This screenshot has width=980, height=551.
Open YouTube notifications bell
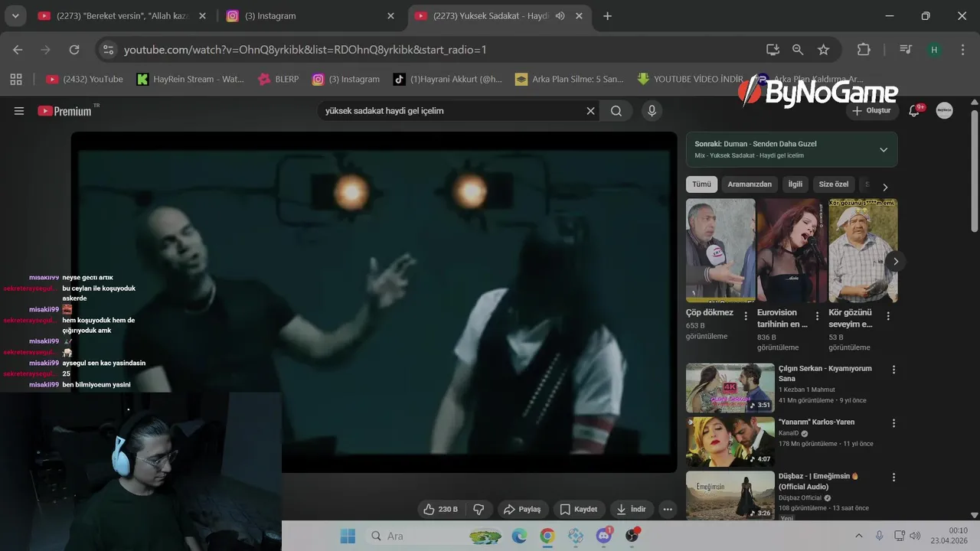(x=914, y=111)
